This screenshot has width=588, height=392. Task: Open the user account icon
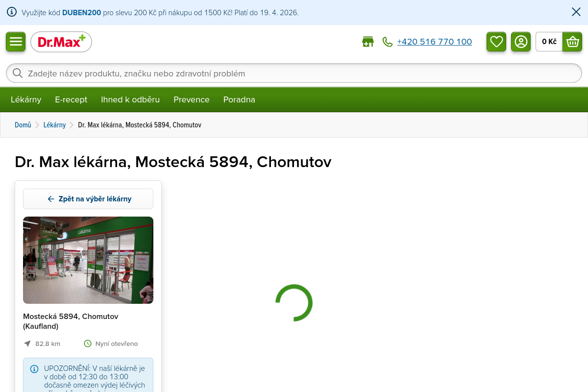tap(521, 42)
